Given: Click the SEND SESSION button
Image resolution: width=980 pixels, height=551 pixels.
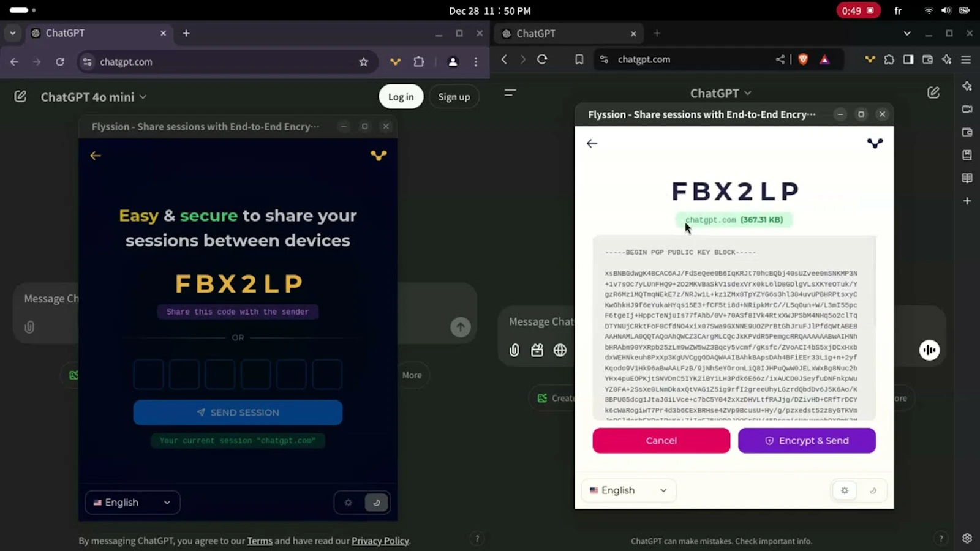Looking at the screenshot, I should [x=238, y=413].
